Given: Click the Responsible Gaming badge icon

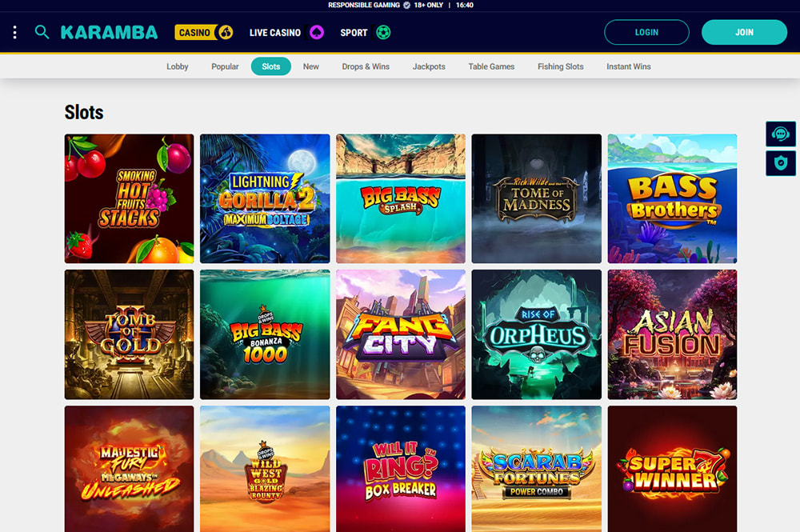Looking at the screenshot, I should tap(406, 5).
